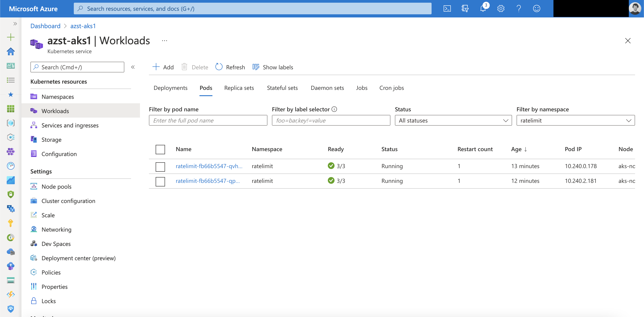Open Cloud Shell from top bar
Image resolution: width=644 pixels, height=317 pixels.
pos(447,9)
